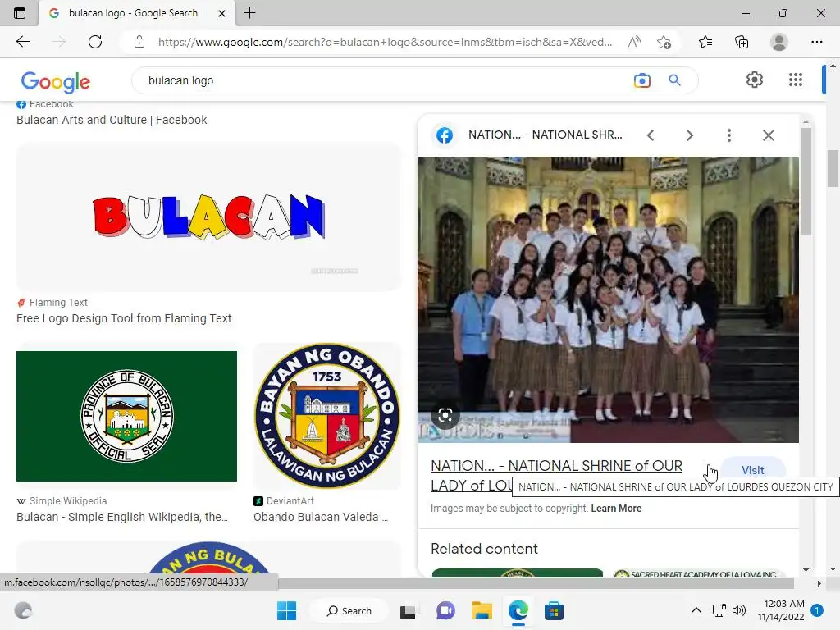Open Province of Bulacan official seal image
840x630 pixels.
(x=126, y=416)
